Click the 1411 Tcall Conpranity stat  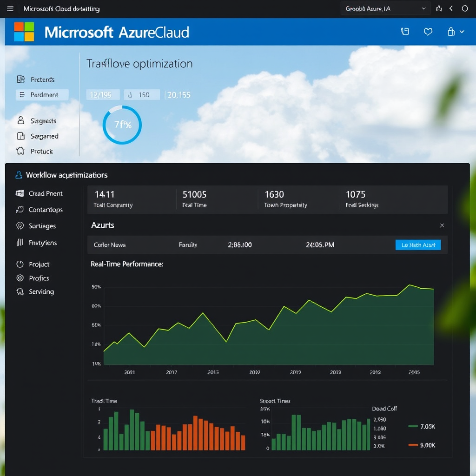pos(113,199)
